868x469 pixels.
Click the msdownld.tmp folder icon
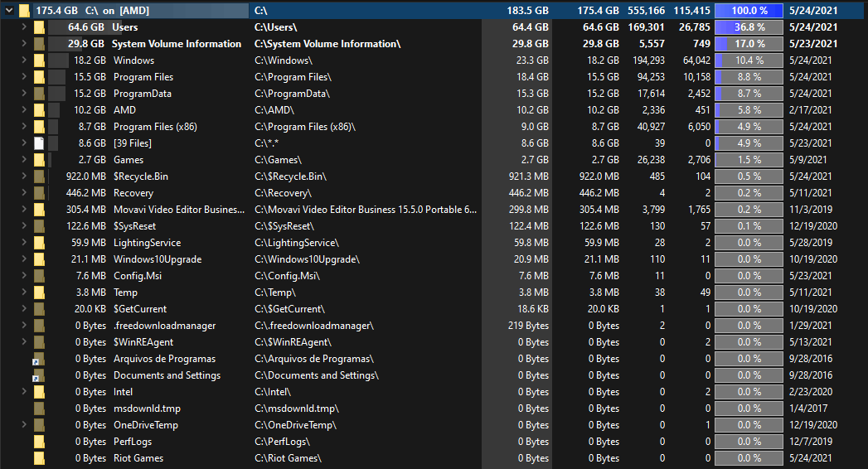39,409
